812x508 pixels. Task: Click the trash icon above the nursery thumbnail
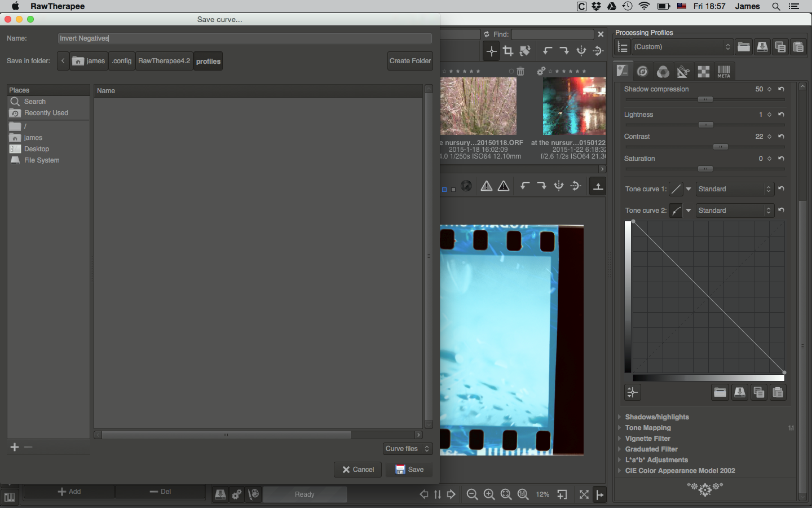(x=520, y=72)
